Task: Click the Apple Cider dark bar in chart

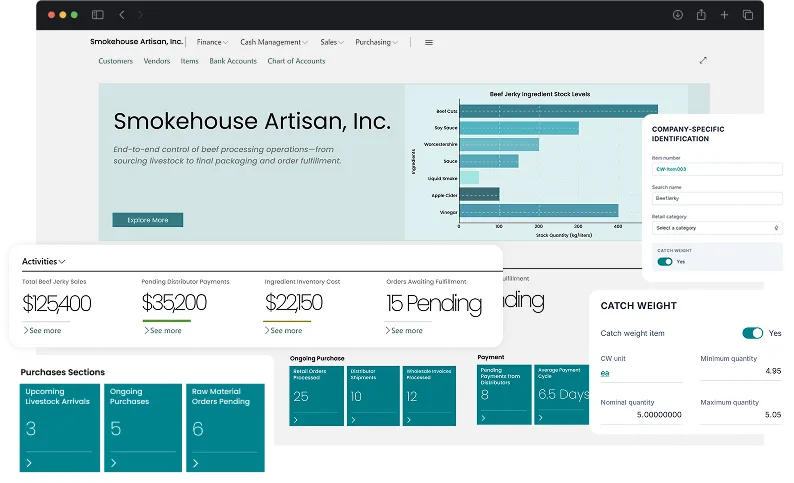Action: point(480,194)
